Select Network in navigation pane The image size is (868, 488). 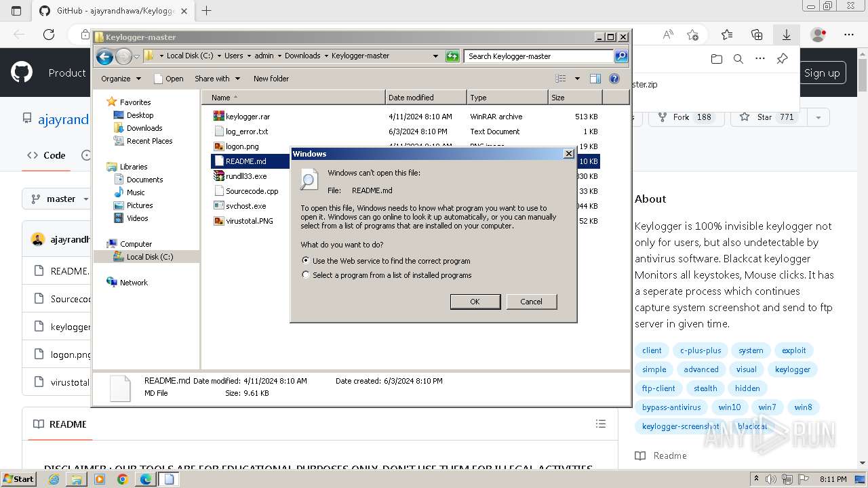click(134, 283)
